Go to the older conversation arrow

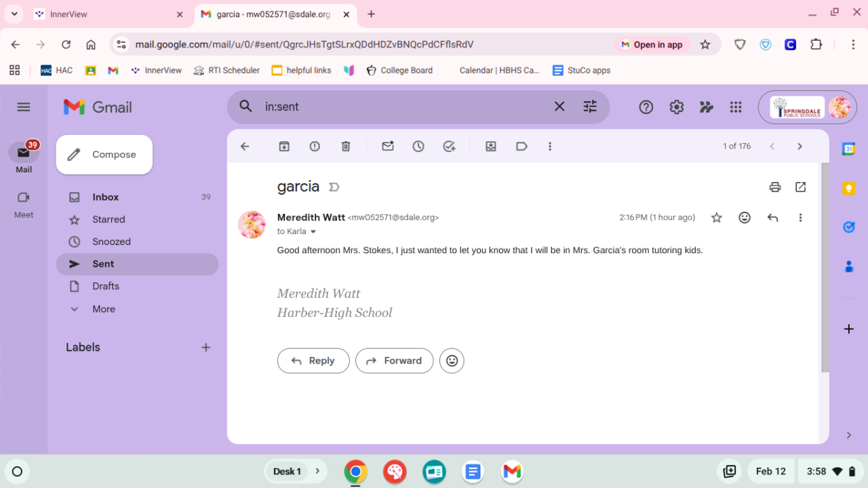pos(800,147)
